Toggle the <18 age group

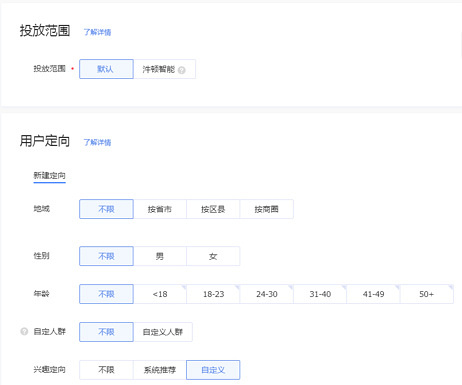point(160,294)
